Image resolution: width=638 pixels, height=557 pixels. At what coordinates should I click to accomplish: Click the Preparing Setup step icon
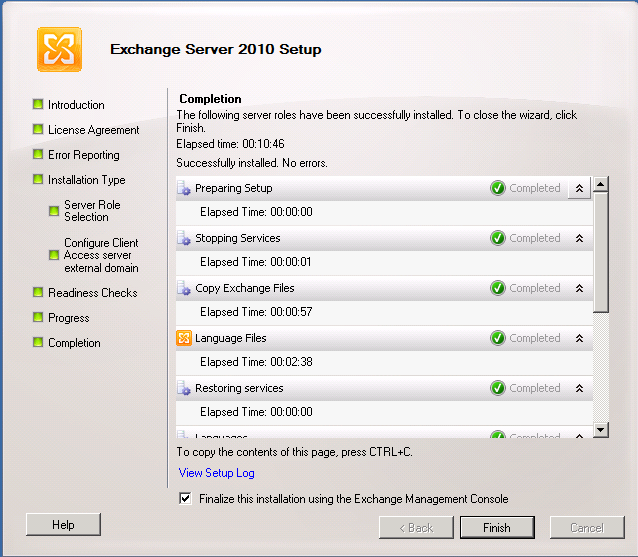(184, 188)
